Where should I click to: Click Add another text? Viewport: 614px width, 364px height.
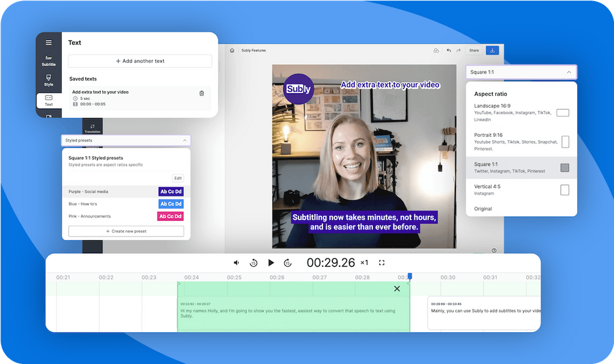click(140, 61)
